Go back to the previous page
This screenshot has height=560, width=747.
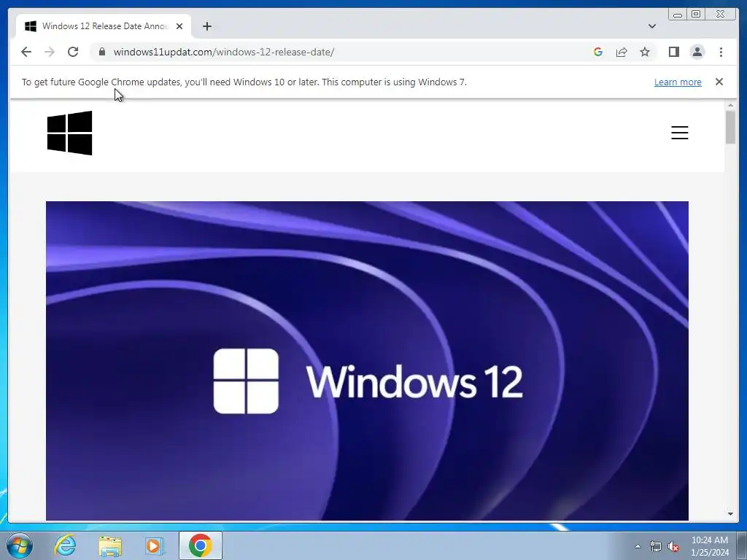(26, 52)
